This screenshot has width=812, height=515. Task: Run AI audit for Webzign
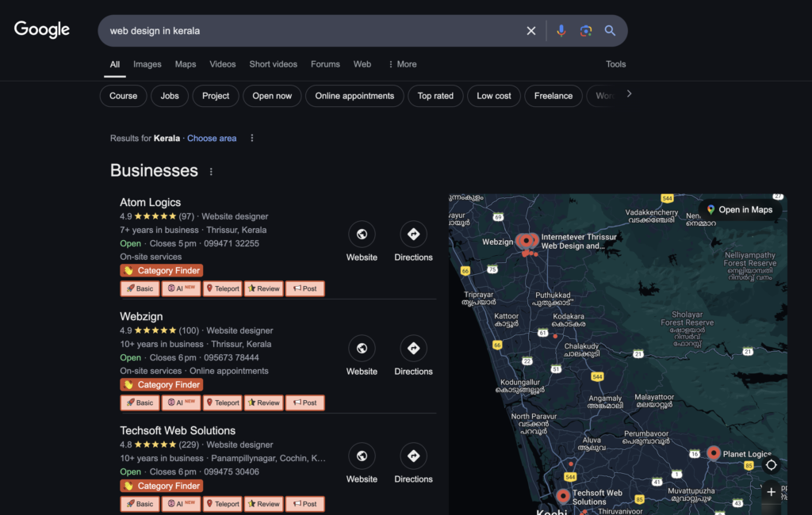[x=182, y=402]
